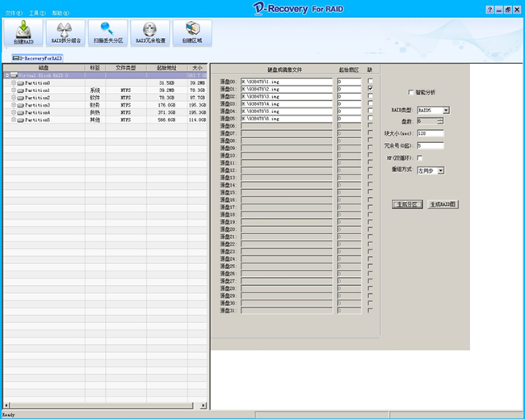Click the 源盘00 image file path field
This screenshot has height=420, width=525.
click(286, 82)
